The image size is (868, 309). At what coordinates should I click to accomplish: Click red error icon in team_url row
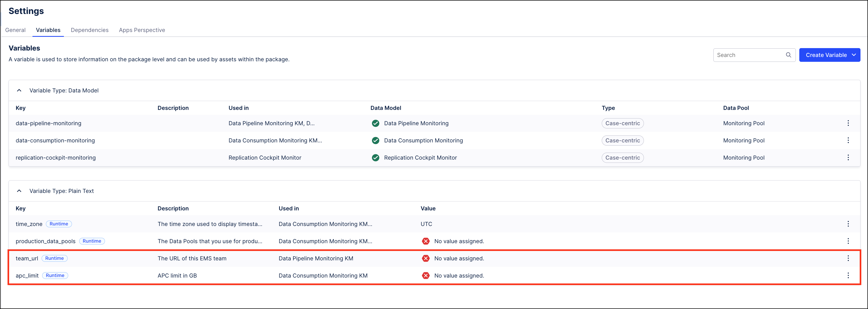pyautogui.click(x=426, y=258)
